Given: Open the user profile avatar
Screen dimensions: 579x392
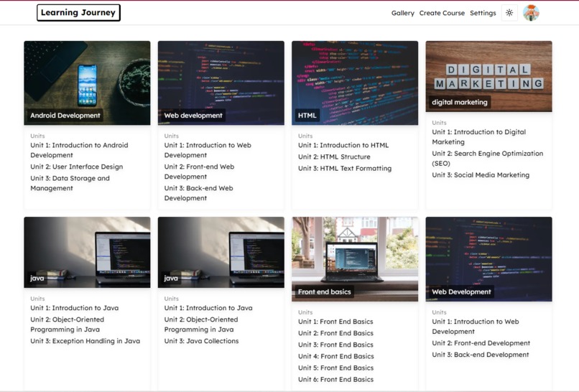Looking at the screenshot, I should 531,13.
